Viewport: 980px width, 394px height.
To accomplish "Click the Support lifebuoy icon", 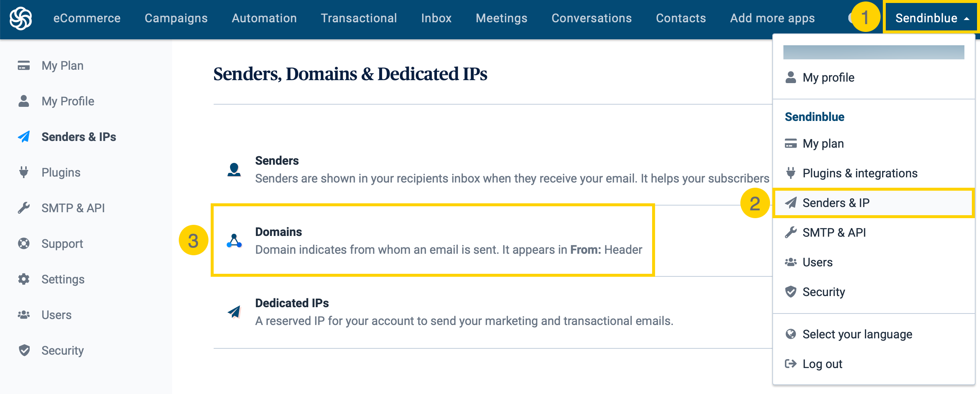I will click(x=24, y=243).
